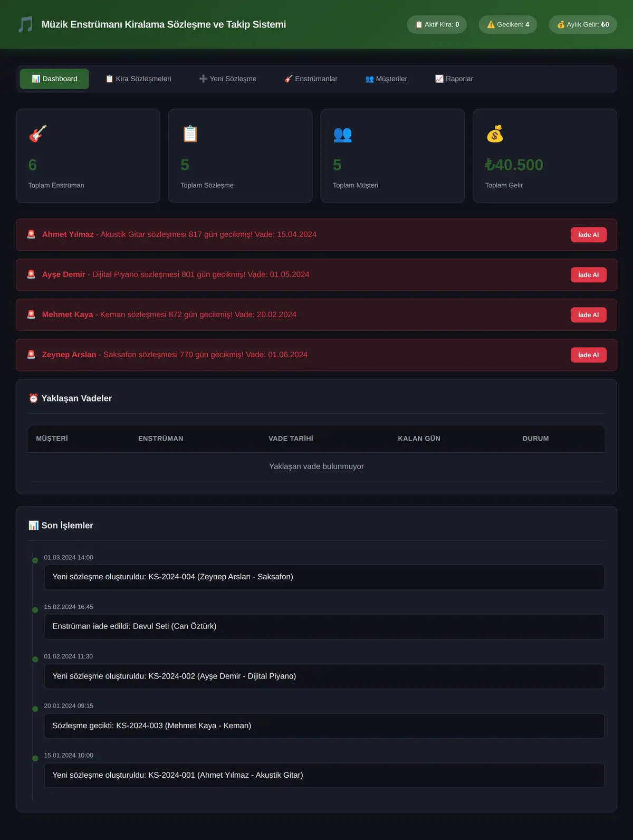Click the guitar icon on Enstrümanlar tab
633x840 pixels.
[289, 79]
